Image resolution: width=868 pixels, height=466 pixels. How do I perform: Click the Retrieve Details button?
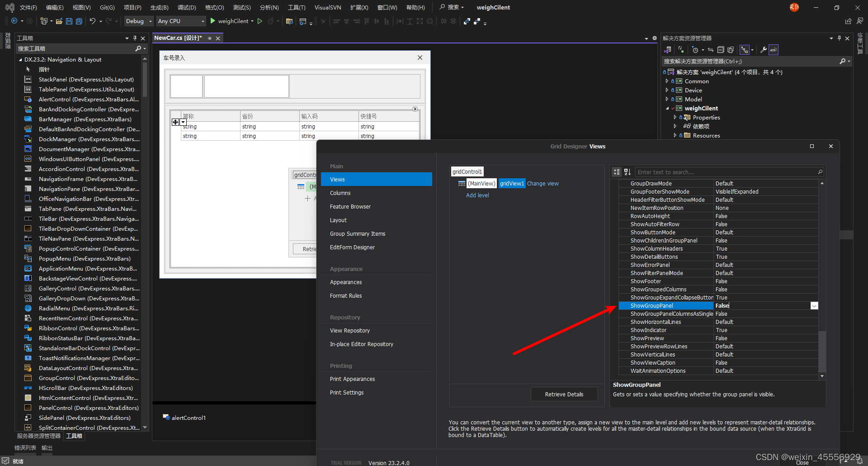(x=564, y=394)
